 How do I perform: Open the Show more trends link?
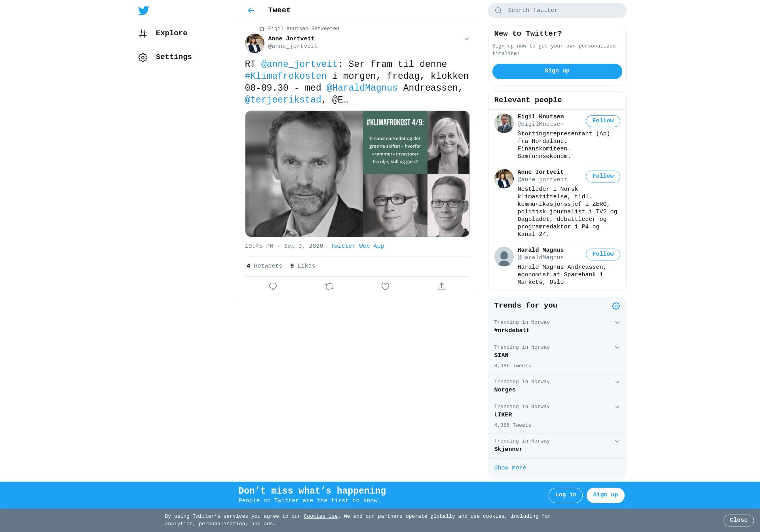tap(510, 468)
